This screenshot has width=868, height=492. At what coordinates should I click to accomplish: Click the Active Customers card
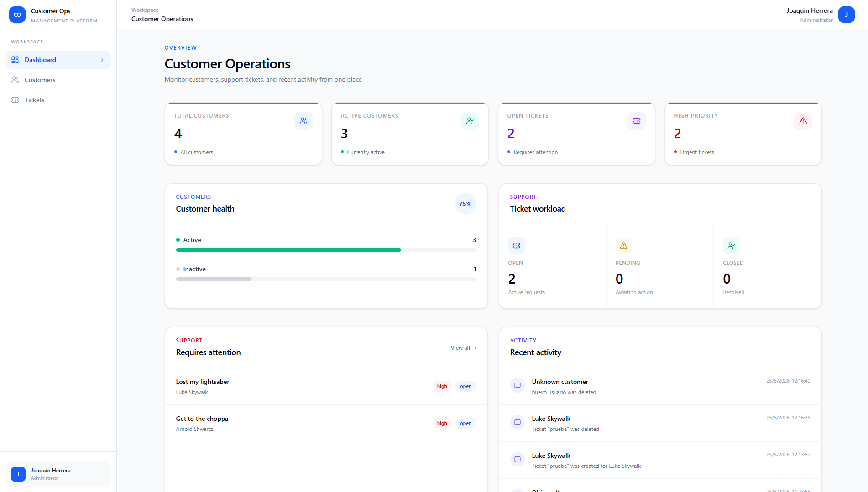click(410, 134)
